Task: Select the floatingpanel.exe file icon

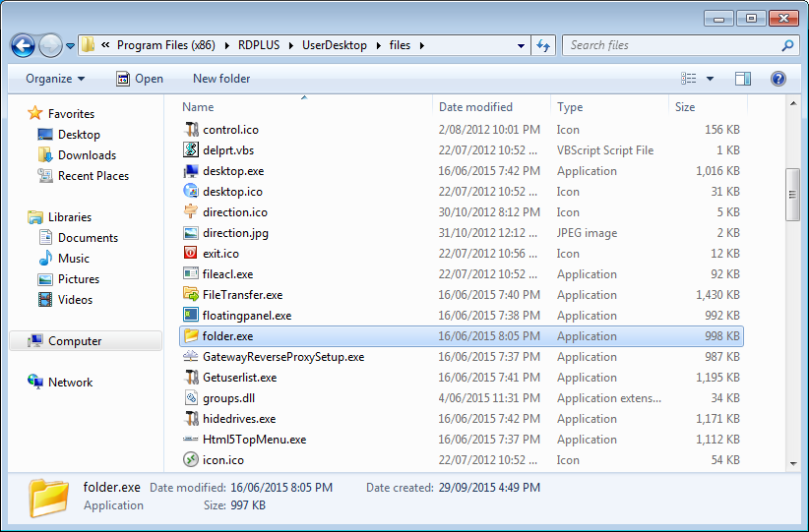Action: (x=191, y=316)
